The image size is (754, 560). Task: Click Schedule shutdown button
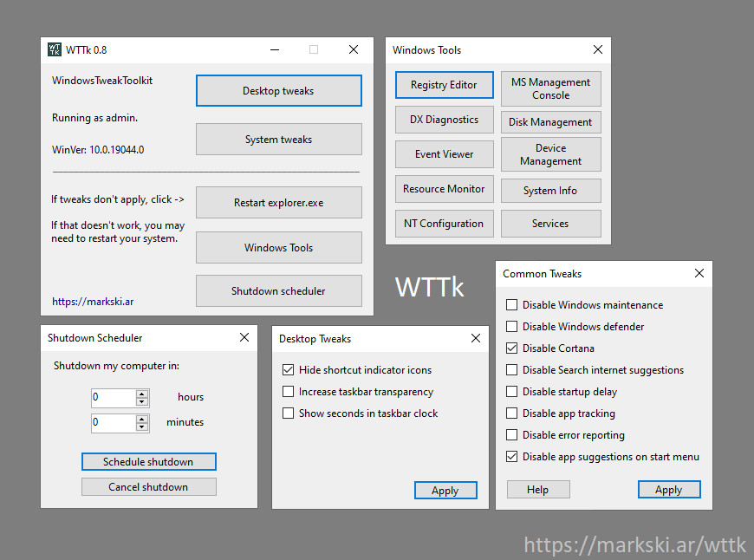(148, 462)
